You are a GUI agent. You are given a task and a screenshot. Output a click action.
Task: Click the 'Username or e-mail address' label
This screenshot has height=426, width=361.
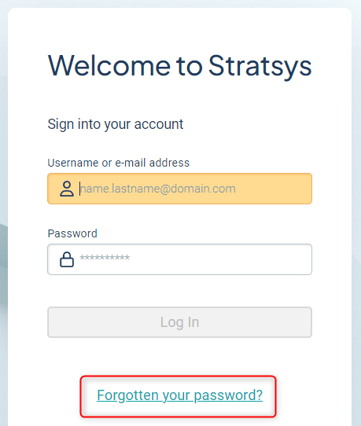(118, 163)
